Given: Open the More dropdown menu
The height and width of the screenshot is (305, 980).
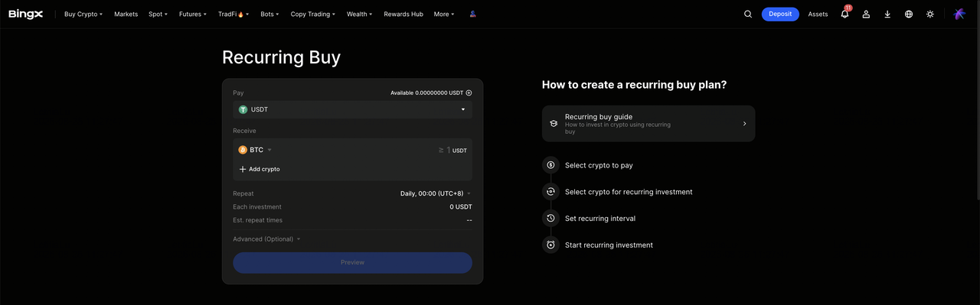Looking at the screenshot, I should pos(444,14).
